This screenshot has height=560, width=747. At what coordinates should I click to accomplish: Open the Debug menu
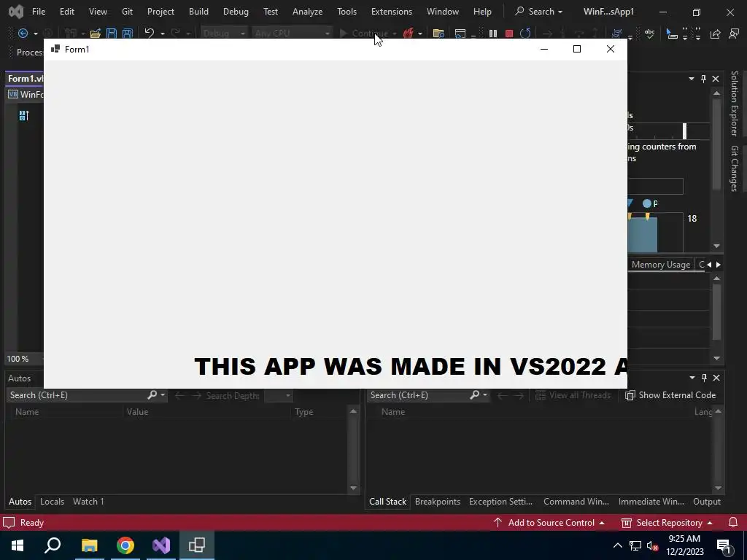(236, 12)
